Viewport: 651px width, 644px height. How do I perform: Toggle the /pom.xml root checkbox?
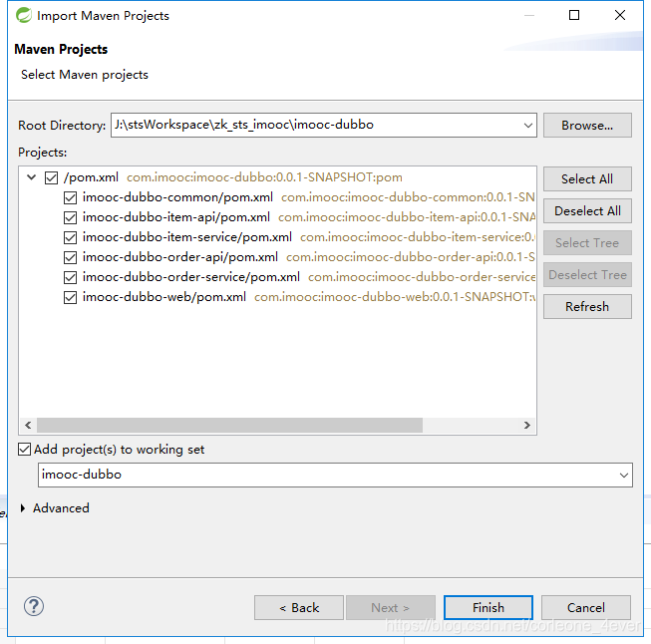51,177
